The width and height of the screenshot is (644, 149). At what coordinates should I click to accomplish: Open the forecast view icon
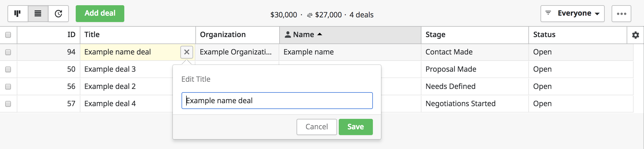click(x=58, y=14)
